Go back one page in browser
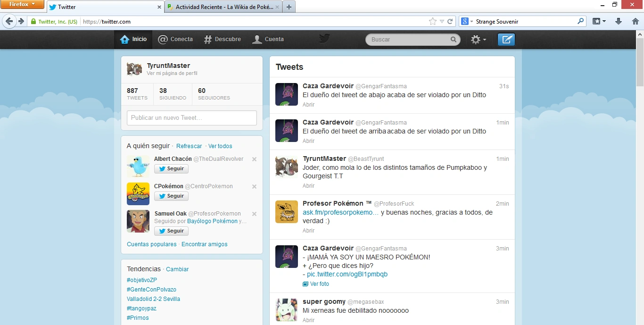Viewport: 644px width, 325px height. (x=9, y=21)
